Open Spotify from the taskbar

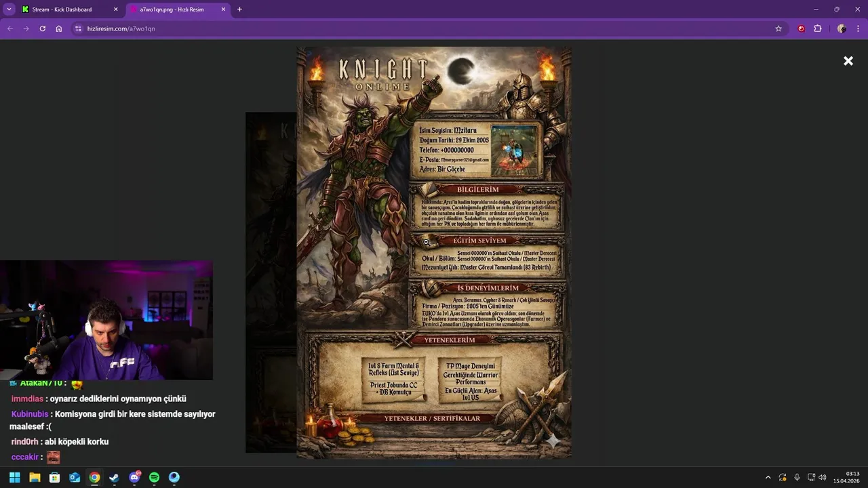[x=154, y=477]
